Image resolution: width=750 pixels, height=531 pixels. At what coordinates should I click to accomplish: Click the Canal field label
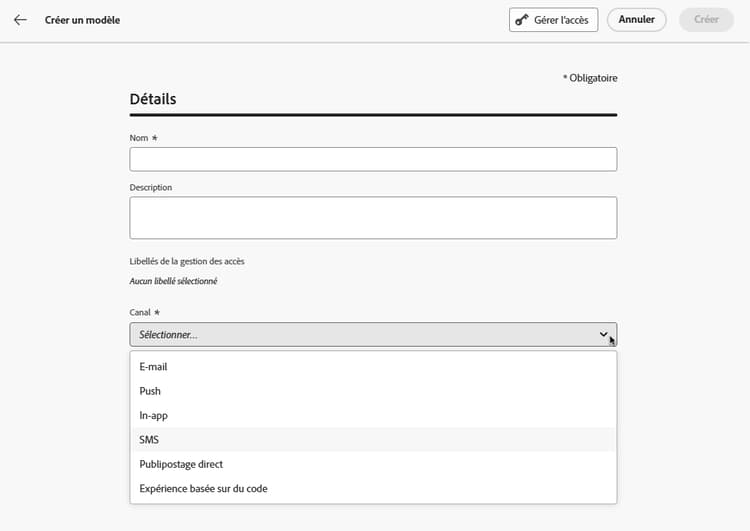(x=140, y=313)
